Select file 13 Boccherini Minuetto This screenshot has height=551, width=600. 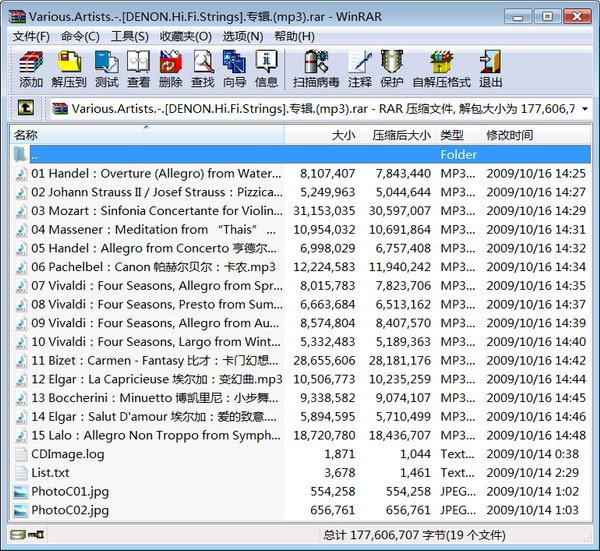point(301,398)
